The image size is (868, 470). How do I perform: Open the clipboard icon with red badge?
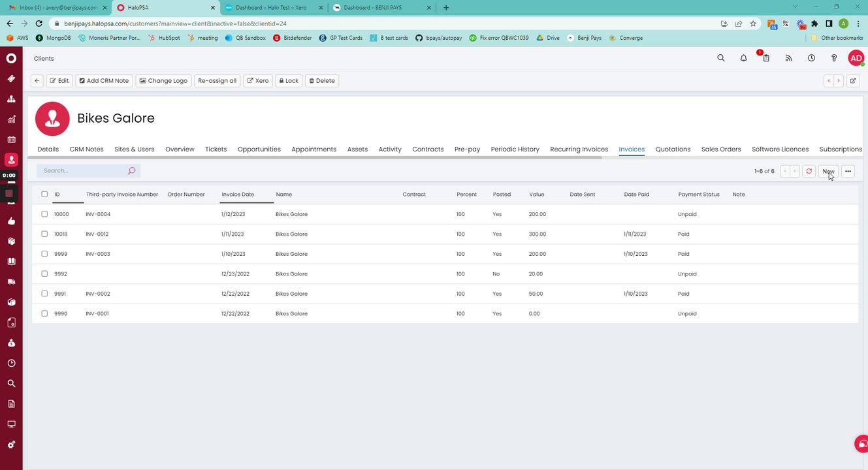765,57
